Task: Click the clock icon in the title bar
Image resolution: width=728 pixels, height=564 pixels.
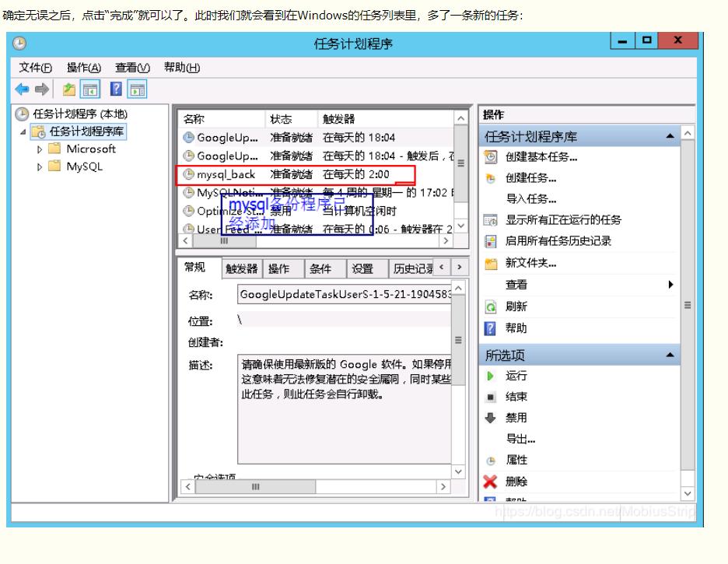Action: click(19, 44)
